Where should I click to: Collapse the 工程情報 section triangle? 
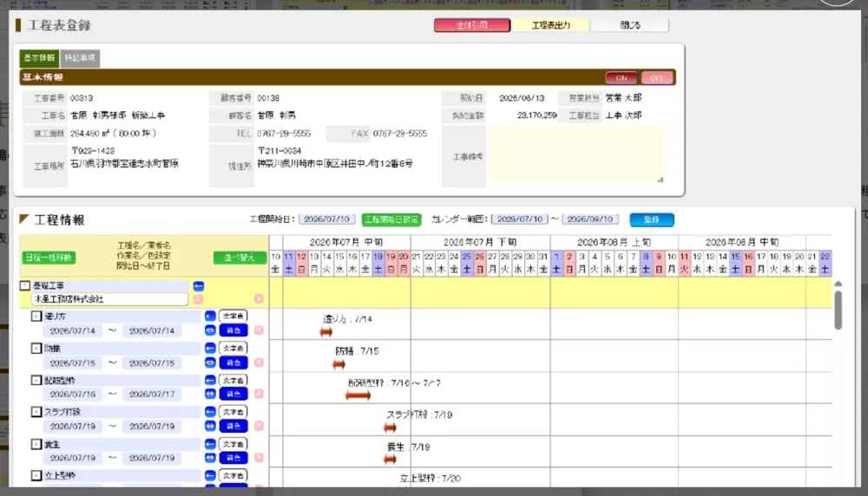tap(23, 219)
